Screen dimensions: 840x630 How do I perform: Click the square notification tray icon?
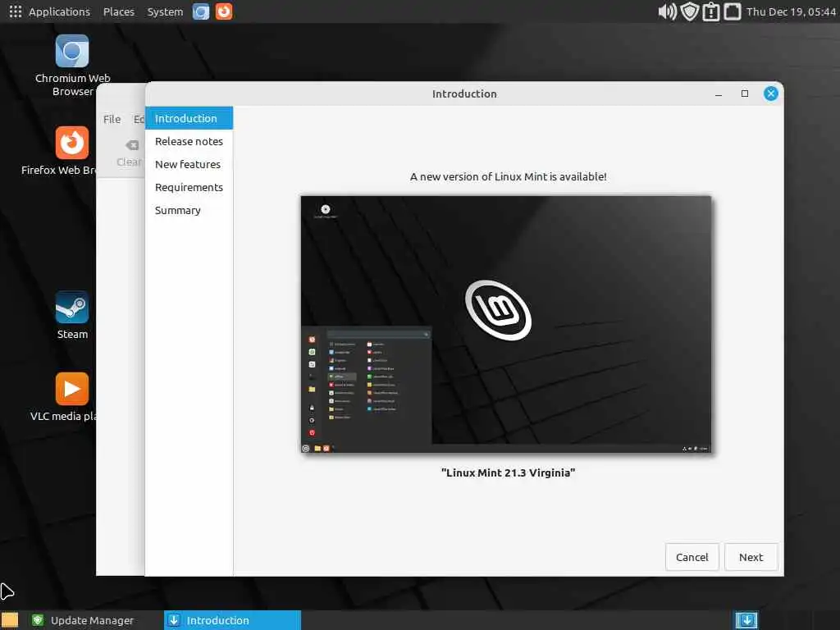coord(733,11)
